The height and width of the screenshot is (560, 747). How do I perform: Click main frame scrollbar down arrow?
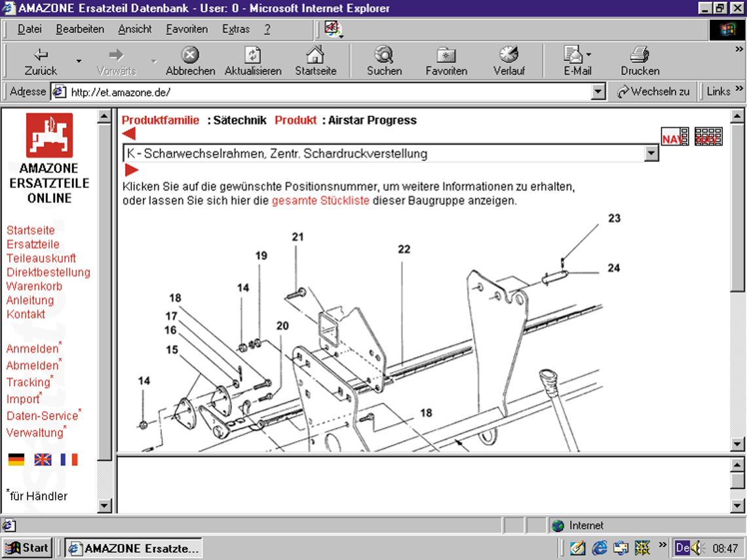point(737,444)
